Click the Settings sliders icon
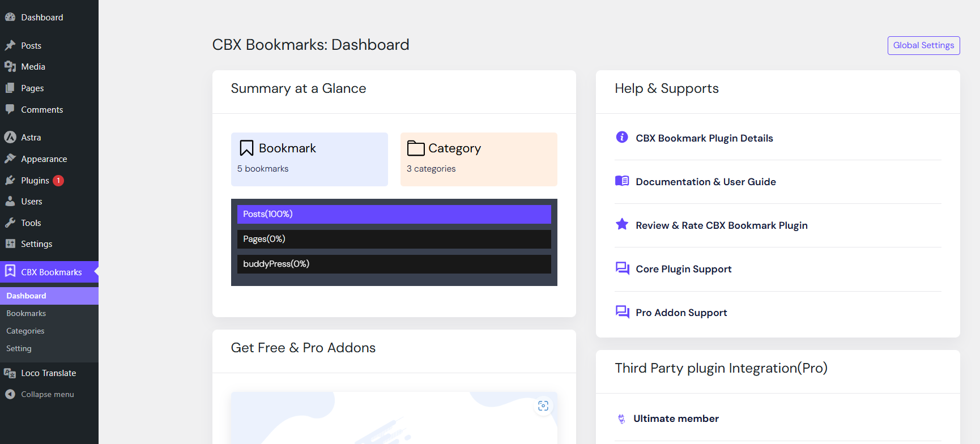The width and height of the screenshot is (980, 444). (10, 244)
